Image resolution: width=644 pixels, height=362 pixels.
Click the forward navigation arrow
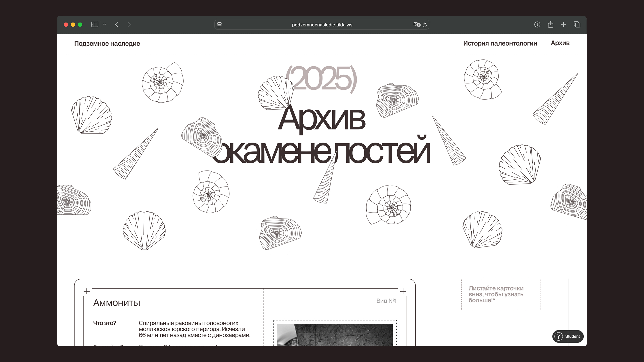pyautogui.click(x=129, y=25)
